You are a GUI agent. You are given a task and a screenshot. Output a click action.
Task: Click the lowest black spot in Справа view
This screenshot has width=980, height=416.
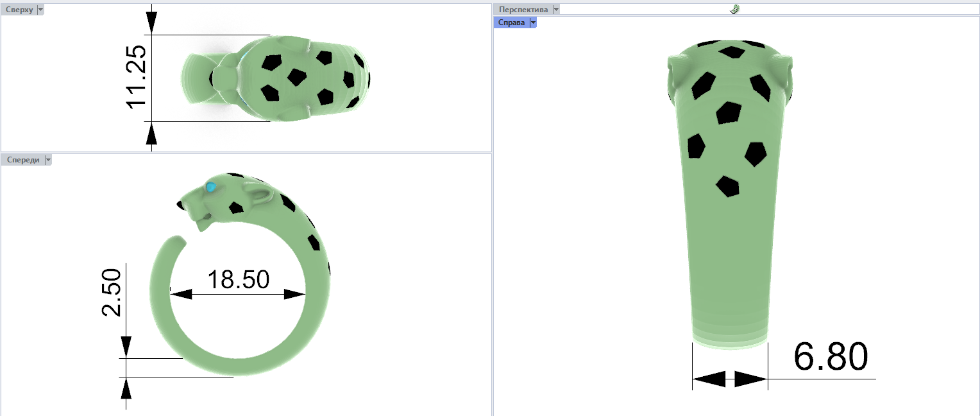pos(727,186)
